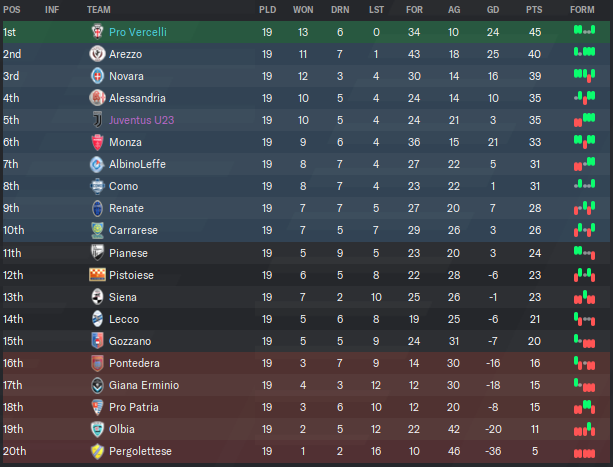The image size is (613, 467).
Task: Click the Pistoiese checkered crest icon
Action: point(97,275)
